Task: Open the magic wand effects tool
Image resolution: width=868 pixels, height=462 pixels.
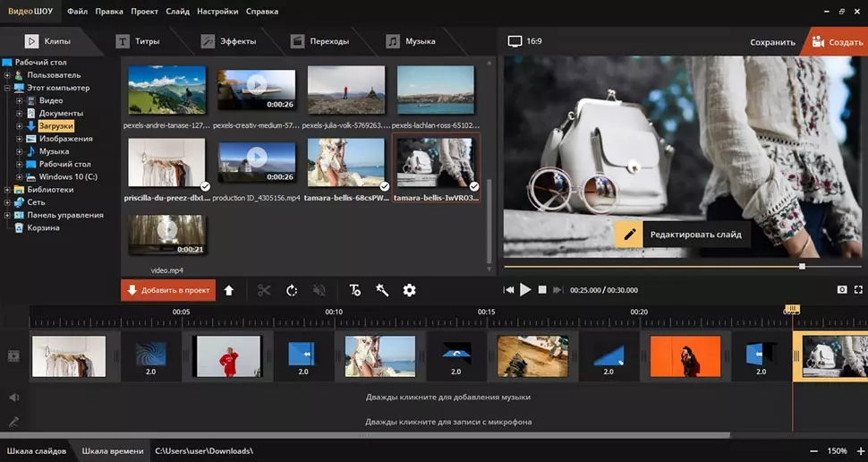Action: 382,290
